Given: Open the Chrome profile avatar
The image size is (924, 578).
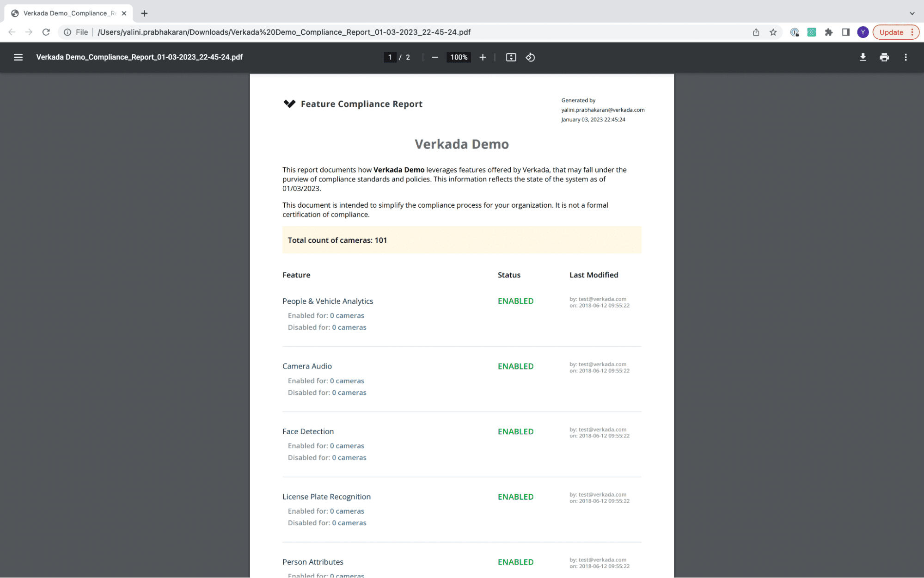Looking at the screenshot, I should 863,32.
